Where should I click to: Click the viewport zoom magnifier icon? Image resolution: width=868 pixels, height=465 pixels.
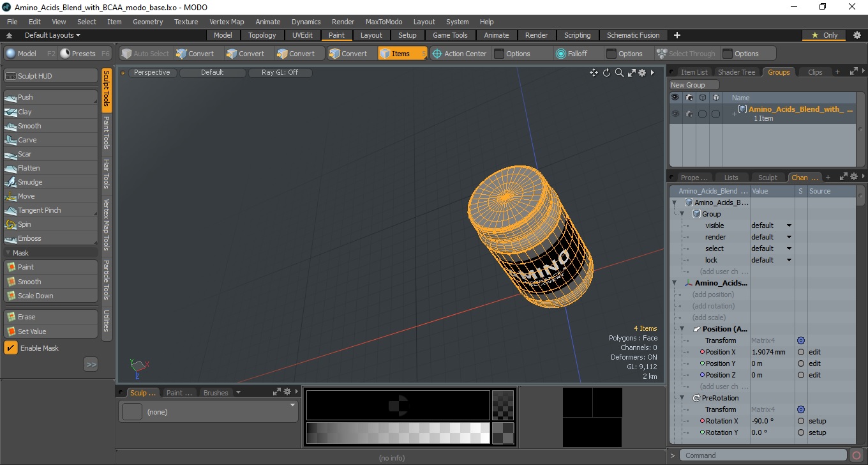point(619,73)
